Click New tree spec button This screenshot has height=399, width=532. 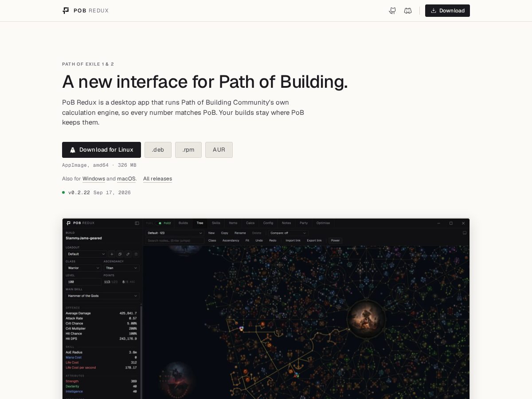(x=211, y=233)
